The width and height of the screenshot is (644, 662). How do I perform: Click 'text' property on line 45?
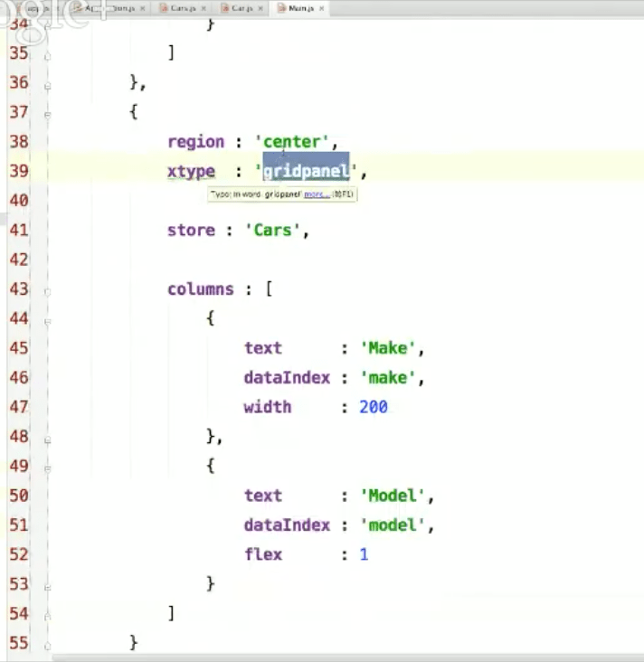point(263,348)
